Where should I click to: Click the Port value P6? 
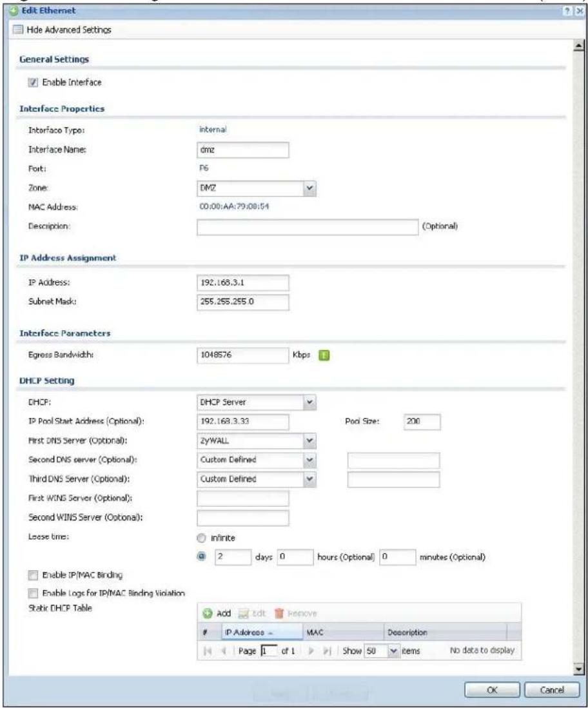(x=204, y=168)
